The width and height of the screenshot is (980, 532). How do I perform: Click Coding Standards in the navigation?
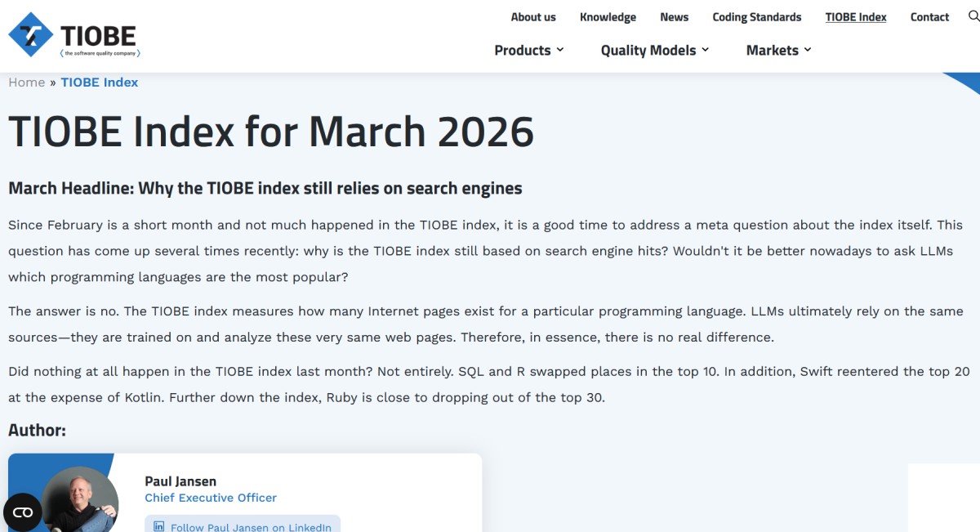756,16
